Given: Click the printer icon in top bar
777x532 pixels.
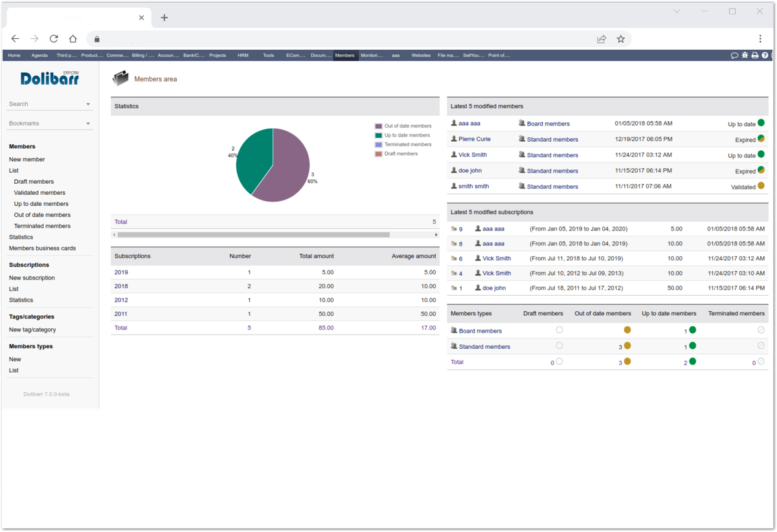Looking at the screenshot, I should pos(755,56).
